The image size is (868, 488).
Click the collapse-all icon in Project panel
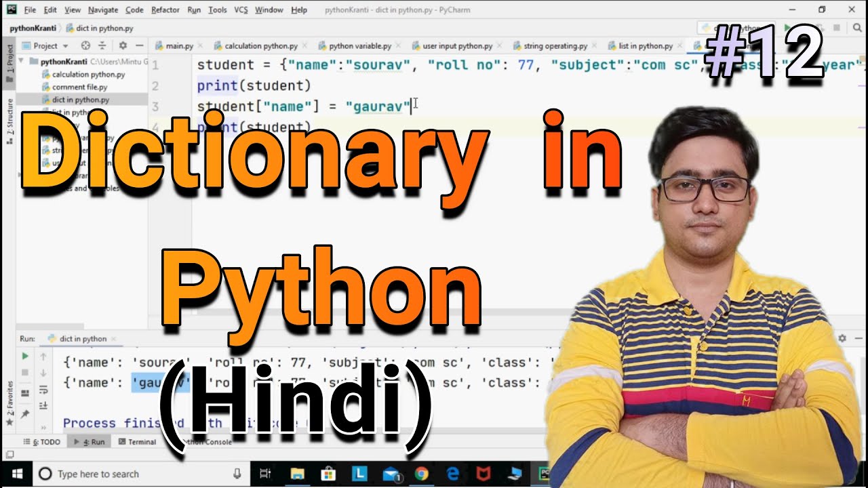tap(102, 45)
